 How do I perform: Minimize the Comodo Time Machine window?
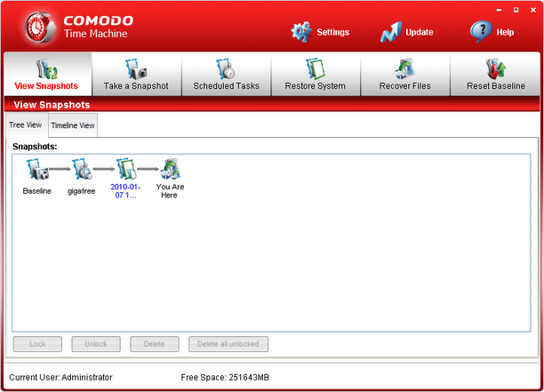click(499, 10)
